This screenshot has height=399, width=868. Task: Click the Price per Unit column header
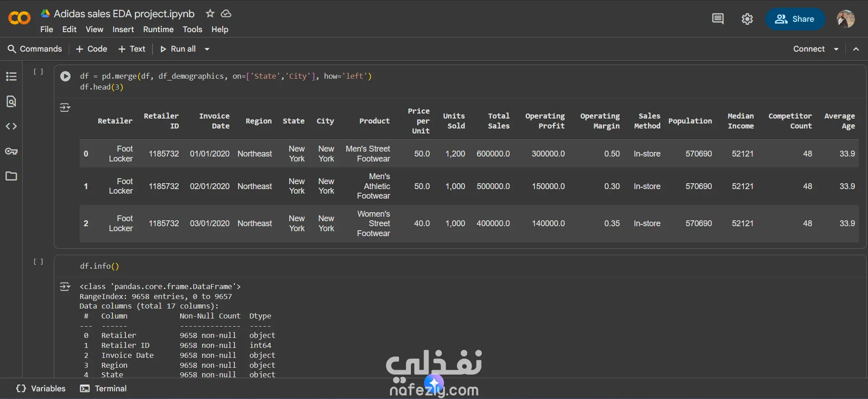pos(419,121)
